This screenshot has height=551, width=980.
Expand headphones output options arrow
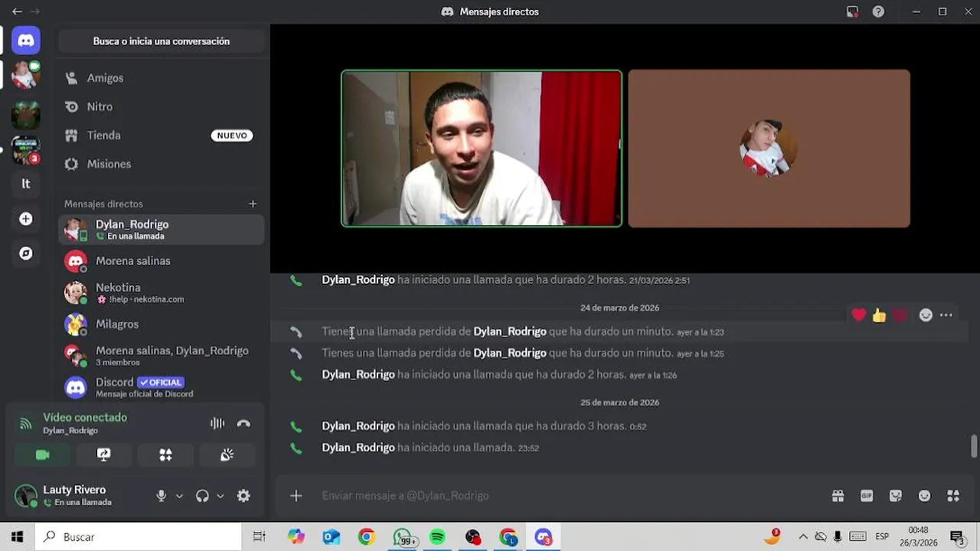click(x=220, y=496)
